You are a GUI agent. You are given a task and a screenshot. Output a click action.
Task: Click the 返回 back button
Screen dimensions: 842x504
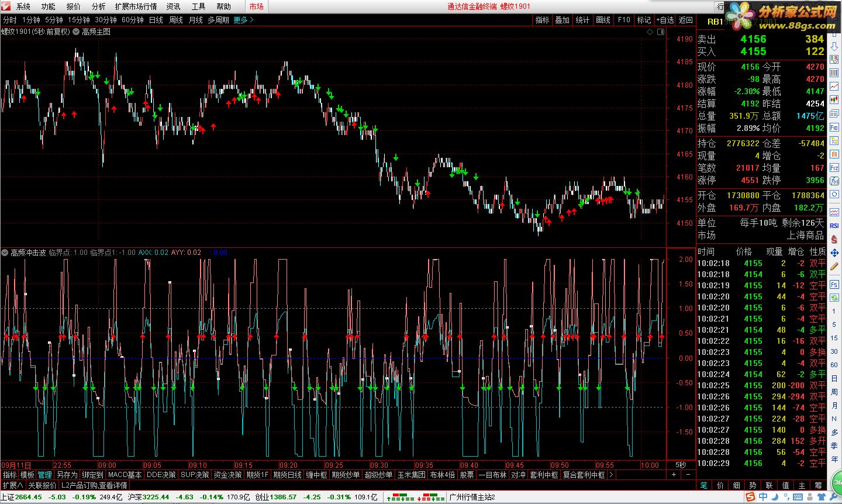click(x=686, y=20)
